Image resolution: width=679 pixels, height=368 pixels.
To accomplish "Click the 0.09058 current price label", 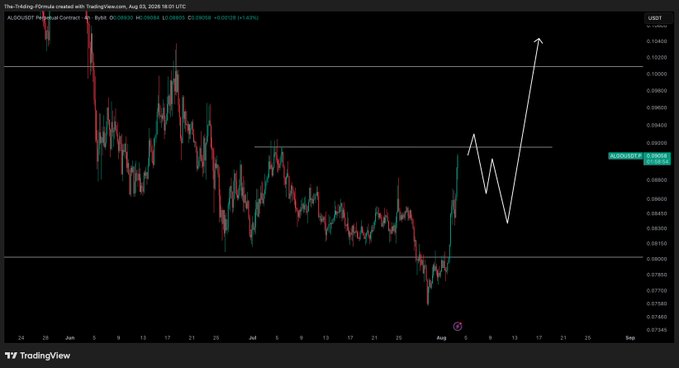I will 658,156.
